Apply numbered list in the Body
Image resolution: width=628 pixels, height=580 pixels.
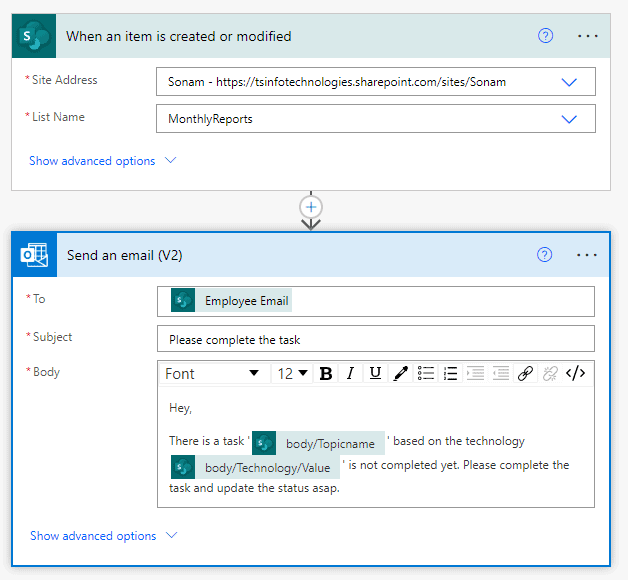tap(450, 374)
